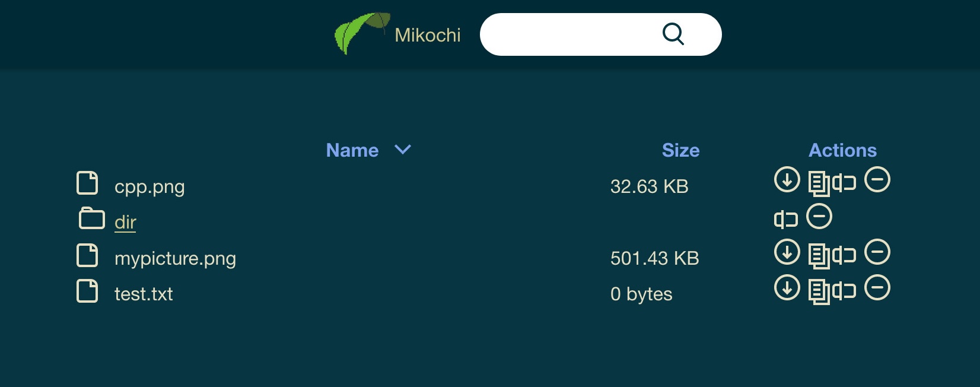980x387 pixels.
Task: Open the dir folder link
Action: [125, 222]
